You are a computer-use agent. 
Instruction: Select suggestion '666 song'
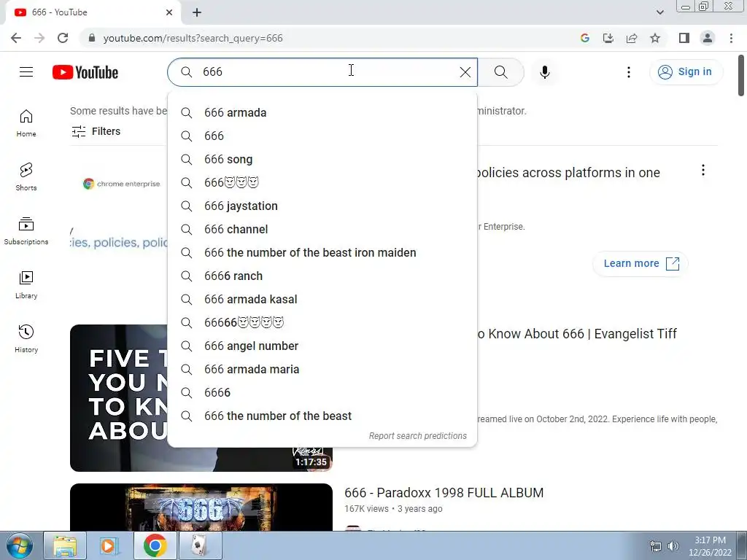pyautogui.click(x=322, y=159)
